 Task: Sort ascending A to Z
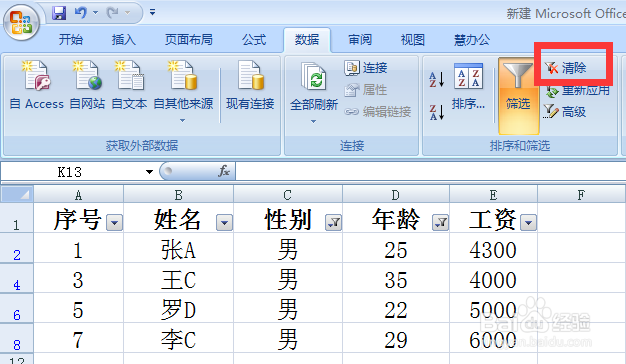[x=436, y=79]
